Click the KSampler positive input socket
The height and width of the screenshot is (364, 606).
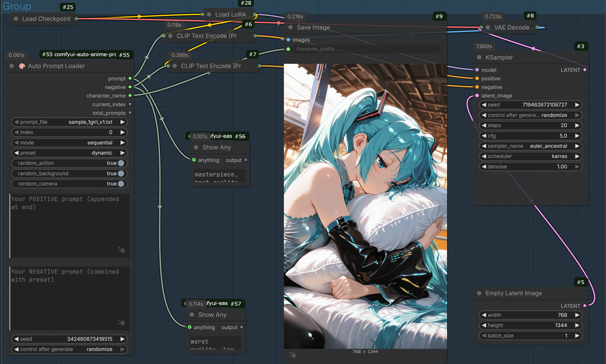pyautogui.click(x=477, y=78)
